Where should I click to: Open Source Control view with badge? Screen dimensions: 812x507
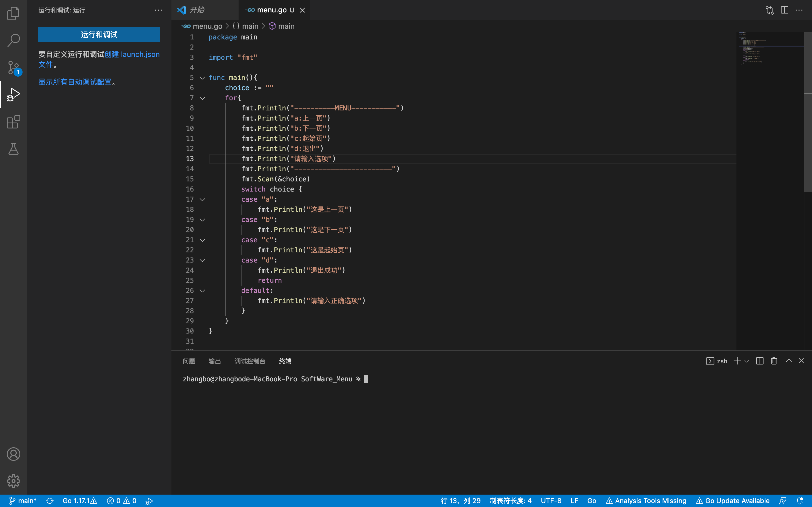pos(14,67)
